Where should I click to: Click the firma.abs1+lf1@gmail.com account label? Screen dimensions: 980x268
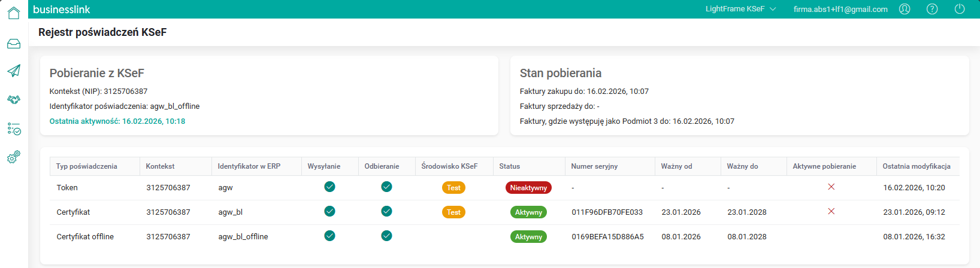point(840,9)
